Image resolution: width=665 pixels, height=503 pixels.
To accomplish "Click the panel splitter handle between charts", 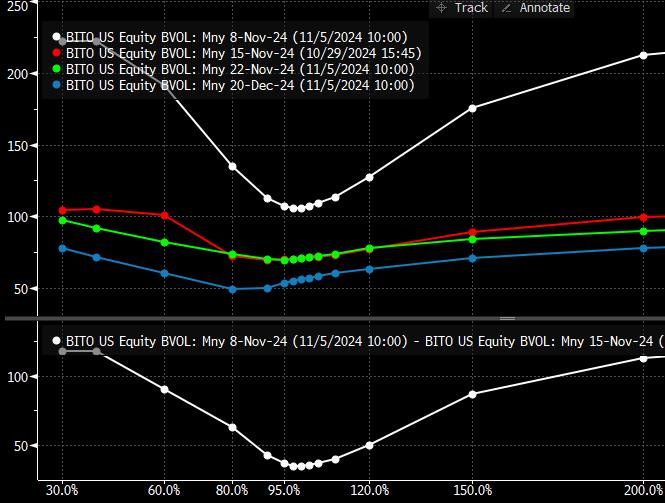I will tap(507, 318).
